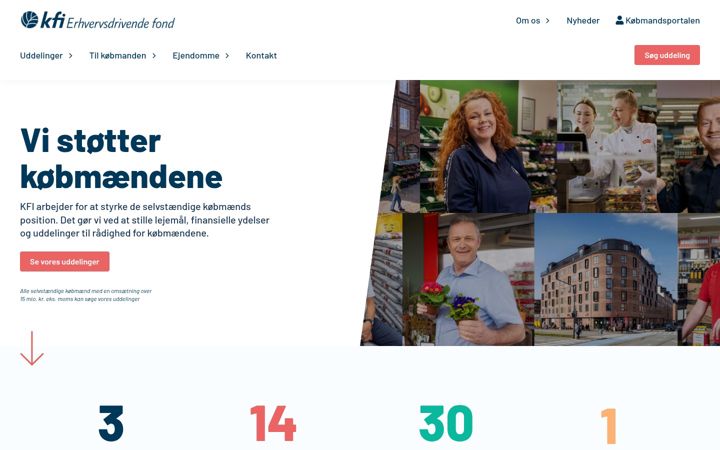Click the man holding flowers photo
Viewport: 720px width, 450px height.
pos(468,279)
